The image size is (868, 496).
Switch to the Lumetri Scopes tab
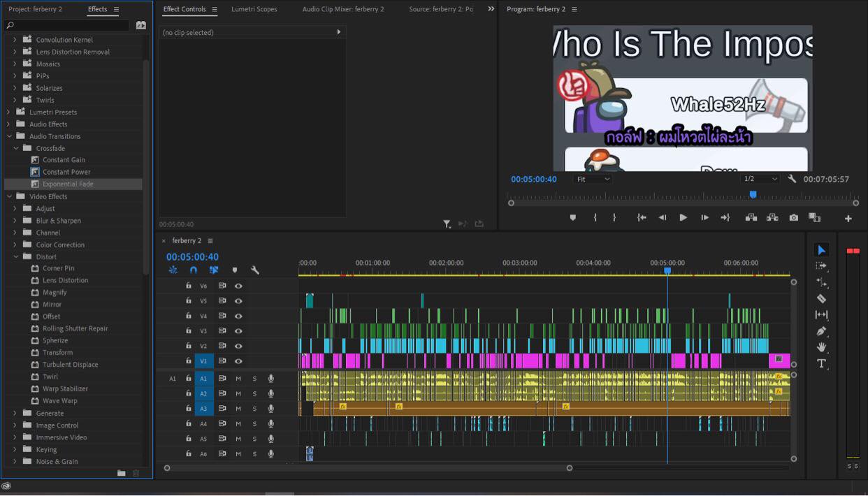click(x=254, y=9)
